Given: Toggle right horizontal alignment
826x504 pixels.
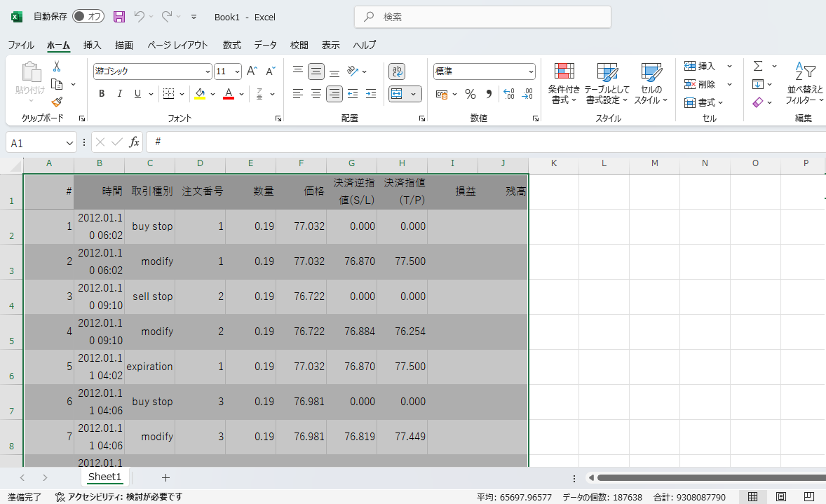Looking at the screenshot, I should [x=334, y=94].
